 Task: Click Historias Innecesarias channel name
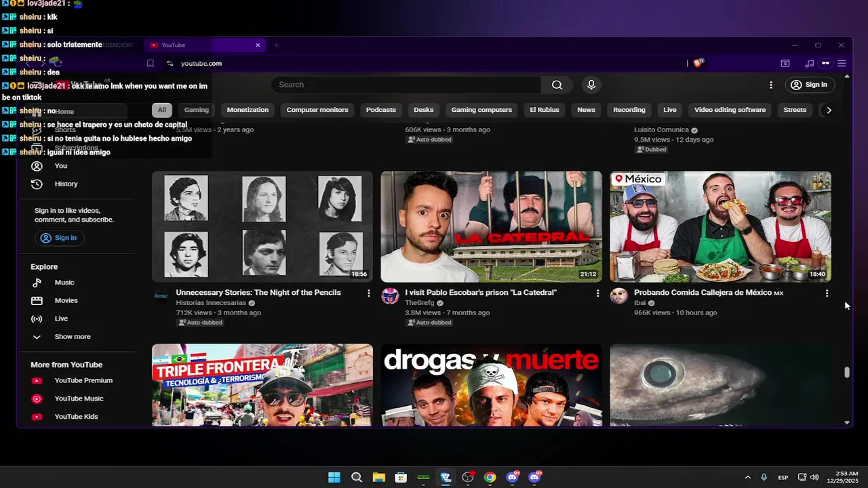point(211,303)
